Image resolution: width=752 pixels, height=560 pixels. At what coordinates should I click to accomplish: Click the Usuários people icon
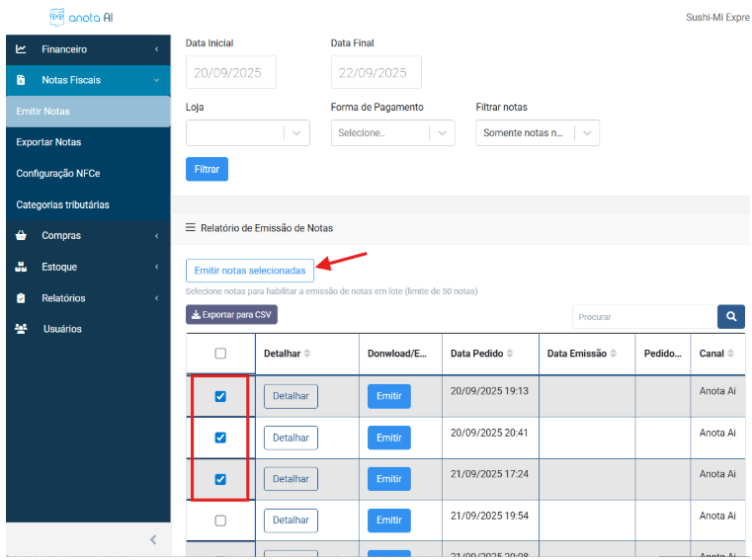[21, 329]
